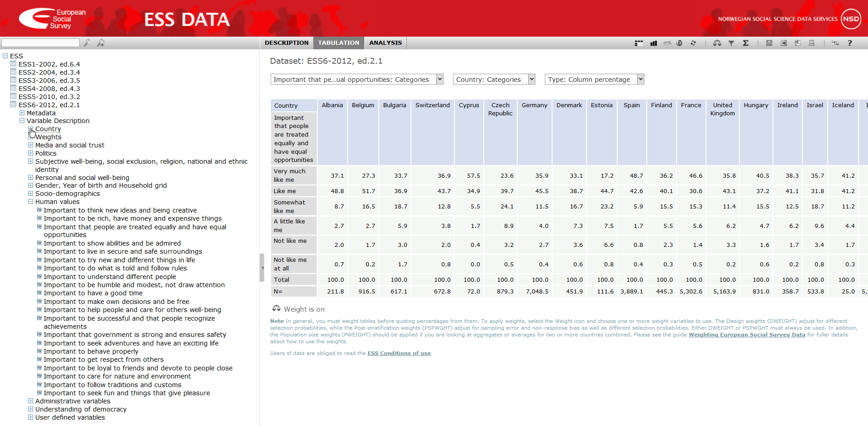This screenshot has width=868, height=426.
Task: Click the clear/refresh arrows icon
Action: point(693,43)
